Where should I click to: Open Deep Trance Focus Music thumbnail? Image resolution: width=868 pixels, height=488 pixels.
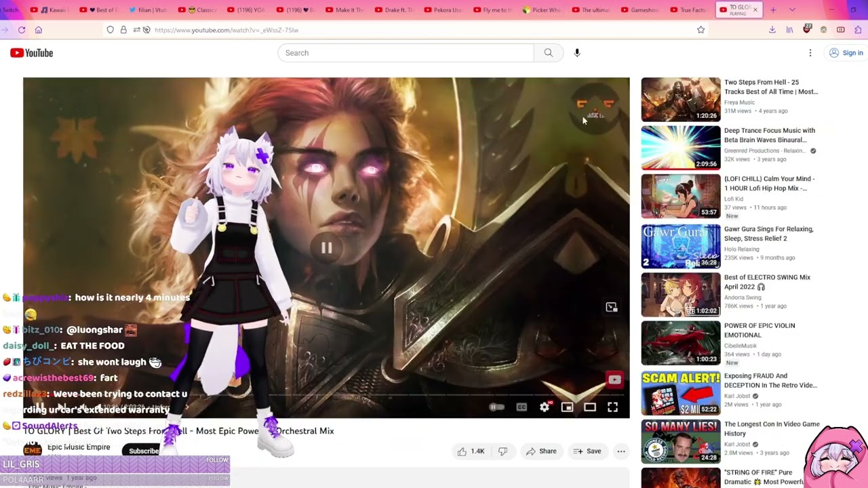[x=681, y=148]
